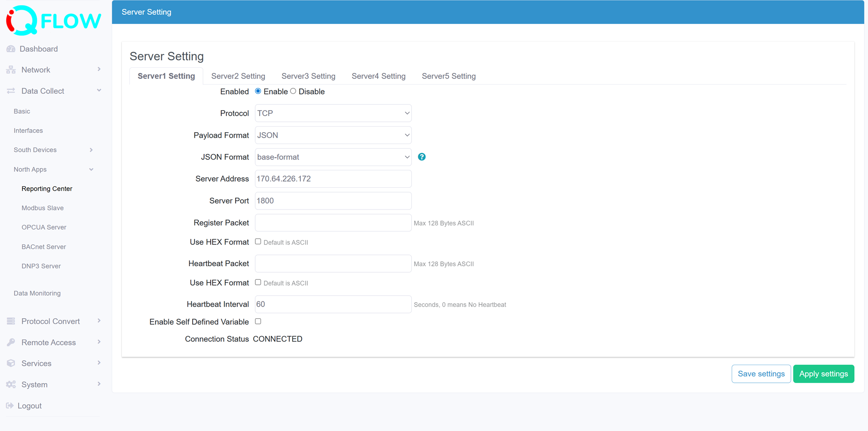Check Use HEX Format for Register Packet
Image resolution: width=868 pixels, height=431 pixels.
(x=258, y=241)
